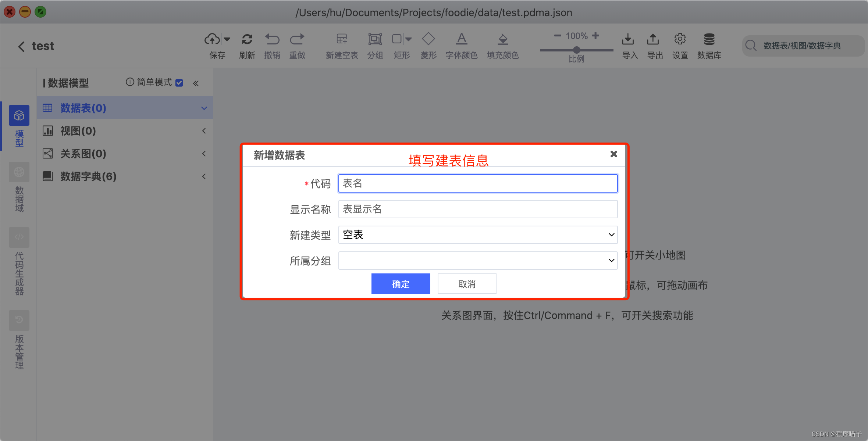This screenshot has width=868, height=441.
Task: Open the rectangle shape dropdown arrow
Action: 408,39
